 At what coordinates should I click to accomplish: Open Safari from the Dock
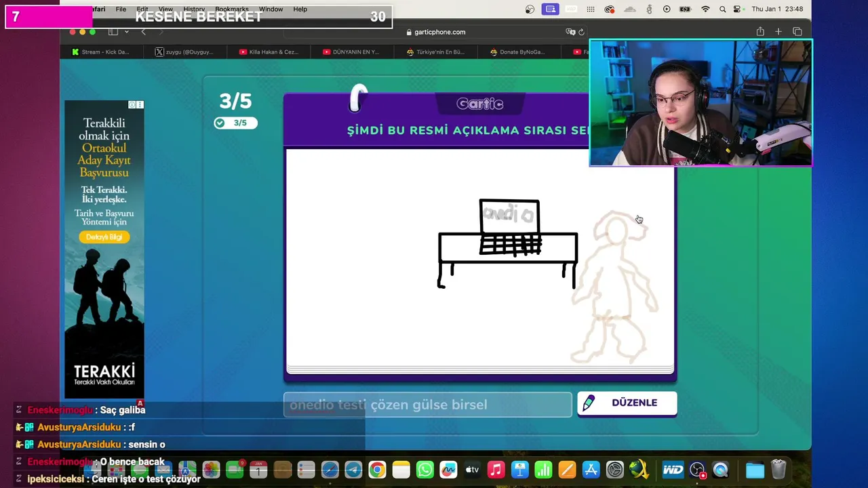[330, 470]
